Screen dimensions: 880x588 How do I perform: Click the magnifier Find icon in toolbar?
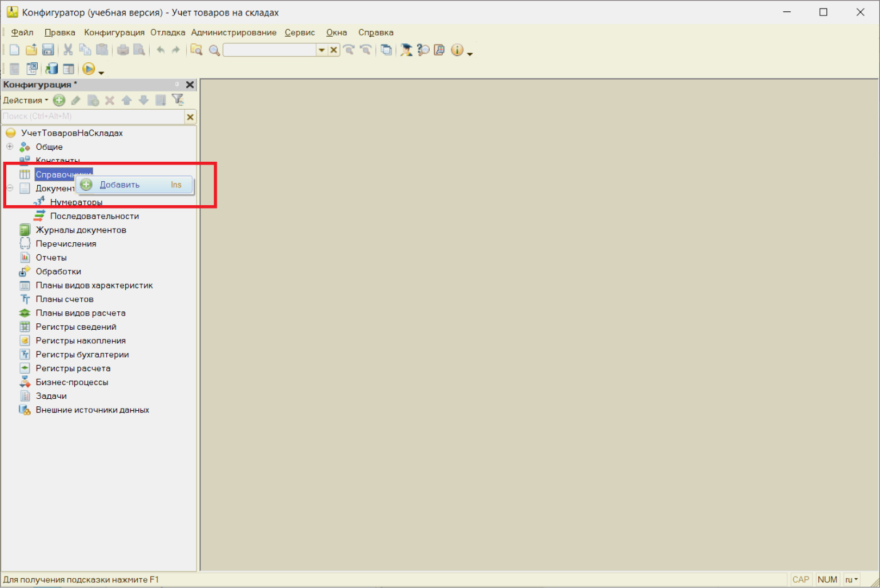(x=214, y=50)
